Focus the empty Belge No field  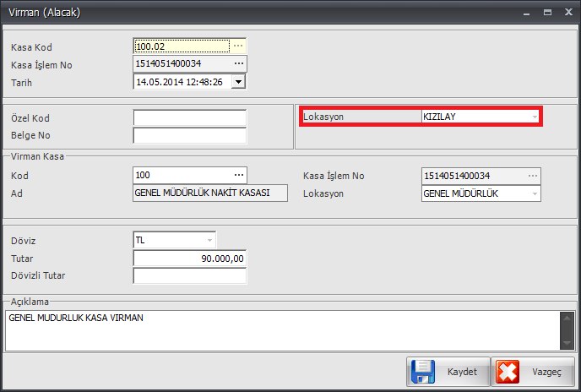click(190, 135)
